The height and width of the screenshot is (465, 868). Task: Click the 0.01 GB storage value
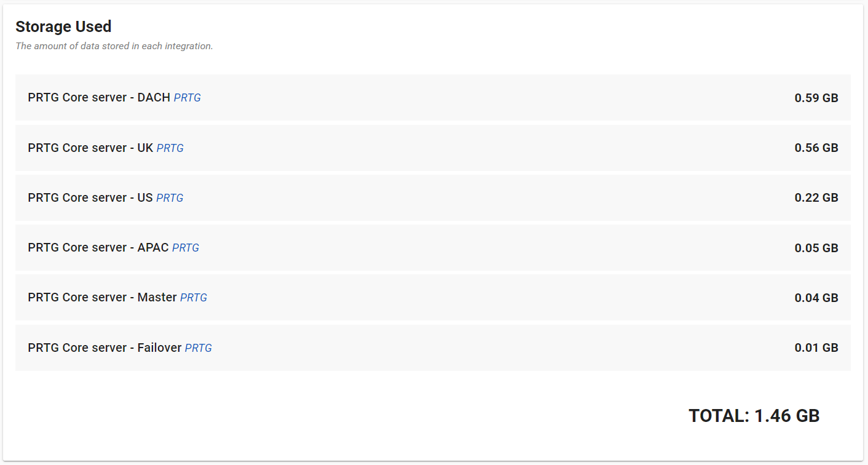pyautogui.click(x=816, y=348)
